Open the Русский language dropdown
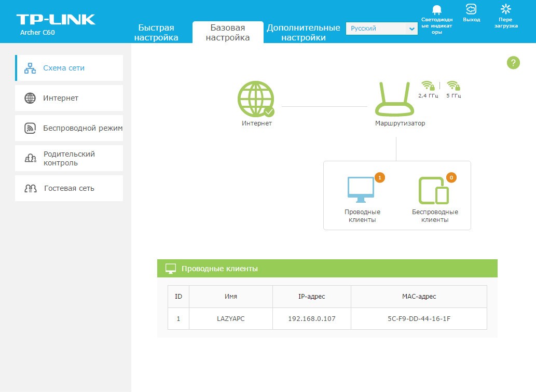Viewport: 536px width, 392px height. click(381, 29)
